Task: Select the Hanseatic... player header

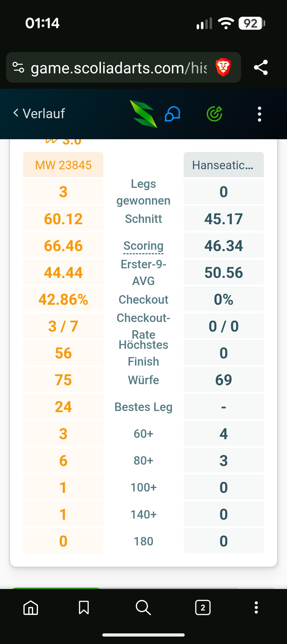Action: [224, 165]
